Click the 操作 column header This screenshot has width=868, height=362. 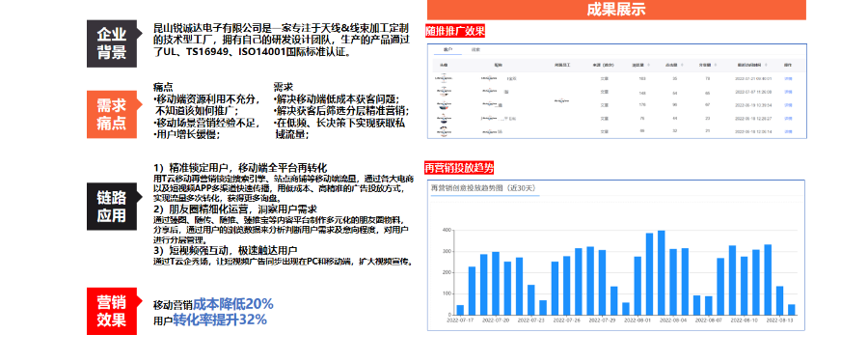click(x=788, y=65)
